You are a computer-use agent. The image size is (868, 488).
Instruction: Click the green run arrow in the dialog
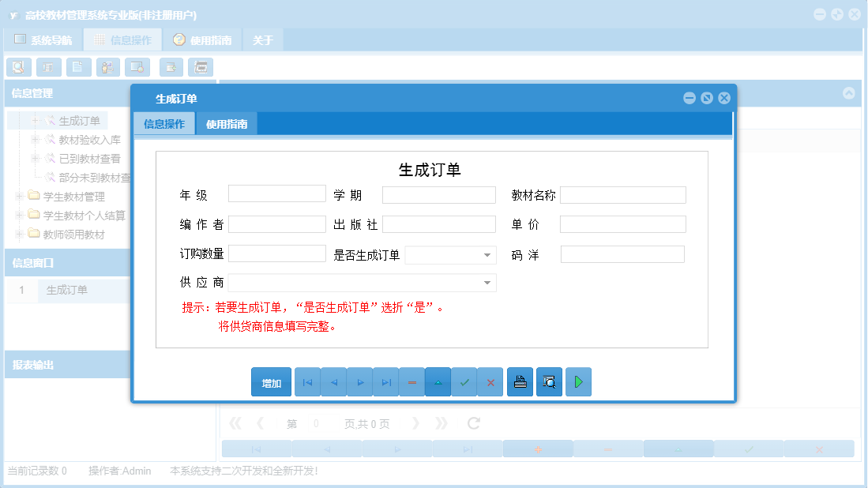[x=578, y=381]
